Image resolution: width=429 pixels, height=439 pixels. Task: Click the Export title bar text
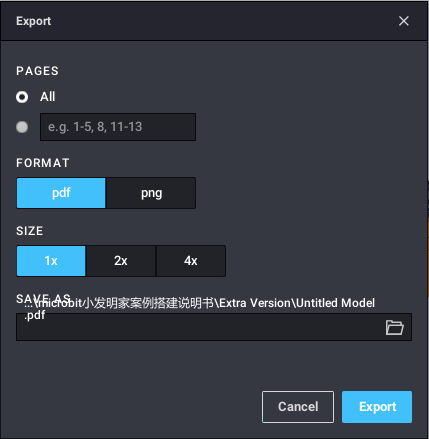pos(34,21)
